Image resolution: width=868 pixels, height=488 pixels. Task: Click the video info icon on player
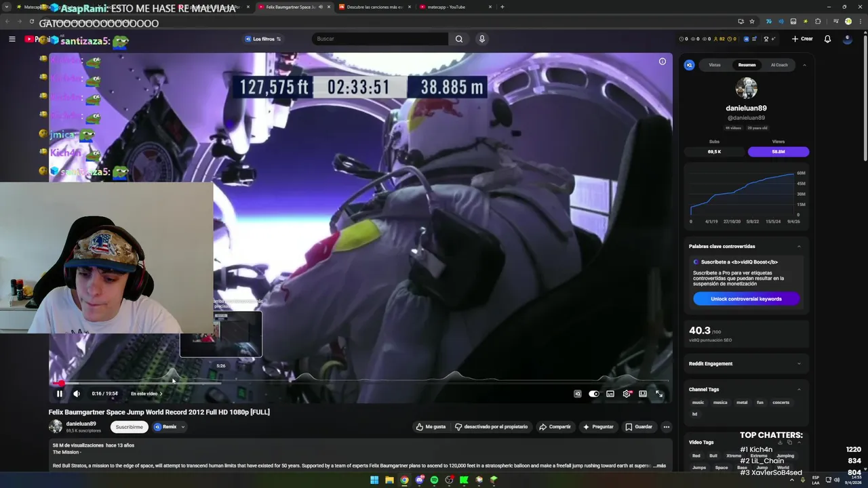tap(663, 62)
